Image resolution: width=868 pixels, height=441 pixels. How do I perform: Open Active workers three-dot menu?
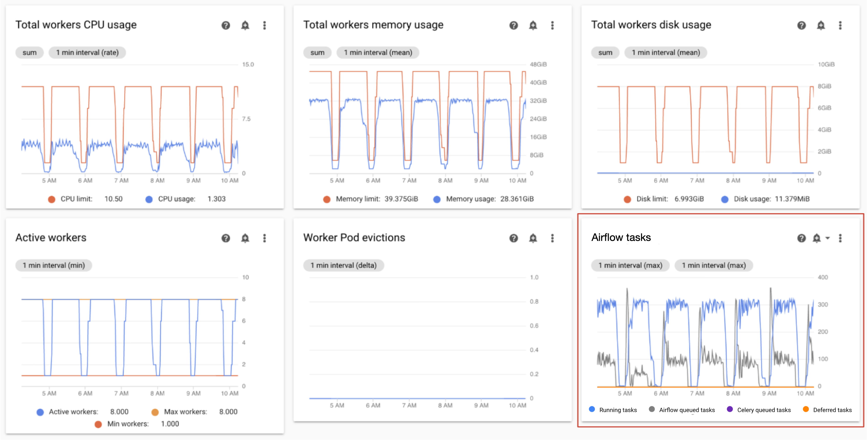[x=265, y=238]
